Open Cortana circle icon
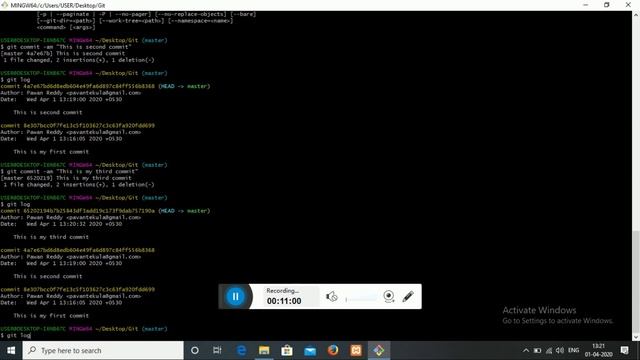This screenshot has width=640, height=360. pyautogui.click(x=195, y=350)
